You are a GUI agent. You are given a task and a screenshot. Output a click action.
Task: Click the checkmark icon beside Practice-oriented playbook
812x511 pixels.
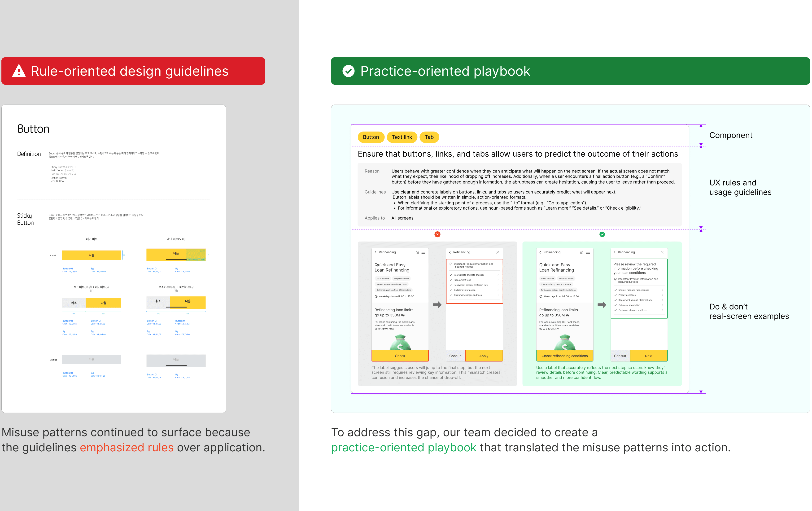pos(348,71)
